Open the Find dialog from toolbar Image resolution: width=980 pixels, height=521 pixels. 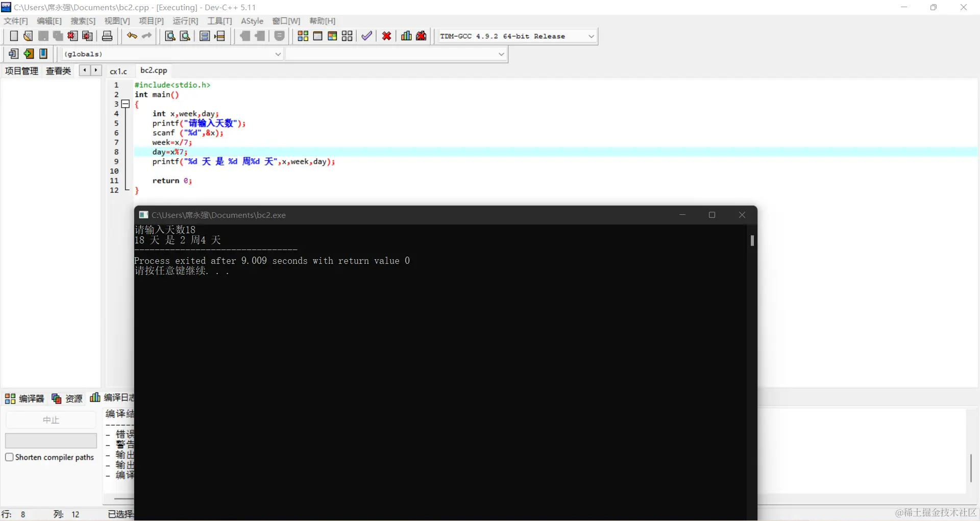tap(170, 36)
